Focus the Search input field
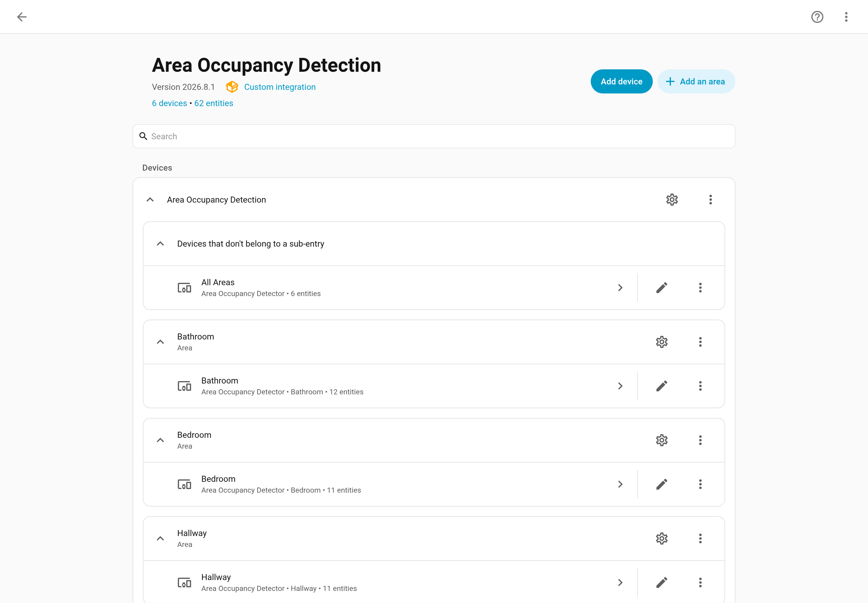Screen dimensions: 868x603 pos(434,136)
